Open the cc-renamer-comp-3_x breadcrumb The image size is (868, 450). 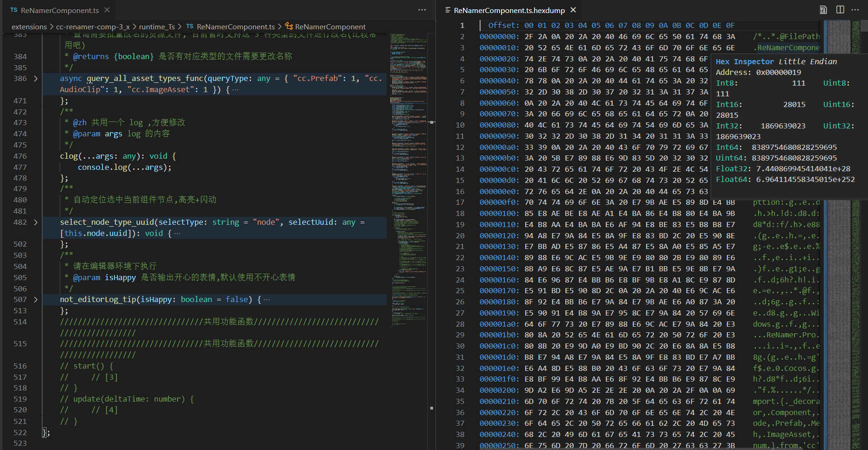tap(93, 27)
